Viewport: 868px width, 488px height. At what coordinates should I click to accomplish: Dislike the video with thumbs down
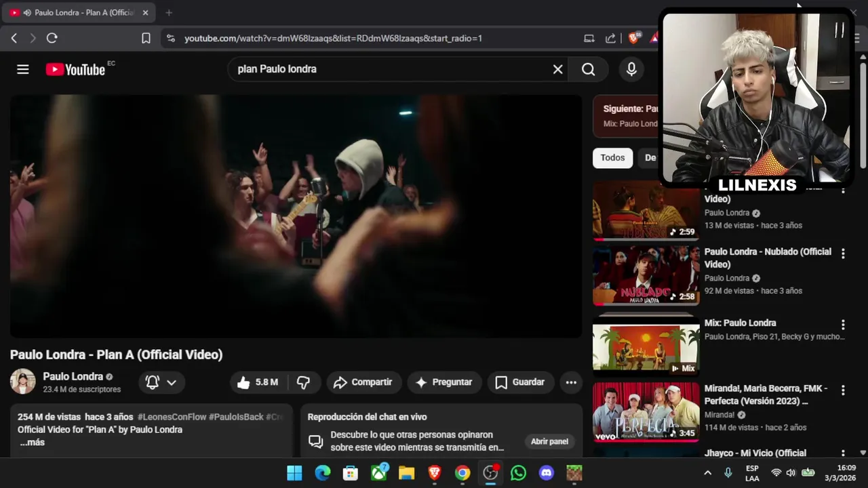pyautogui.click(x=303, y=382)
